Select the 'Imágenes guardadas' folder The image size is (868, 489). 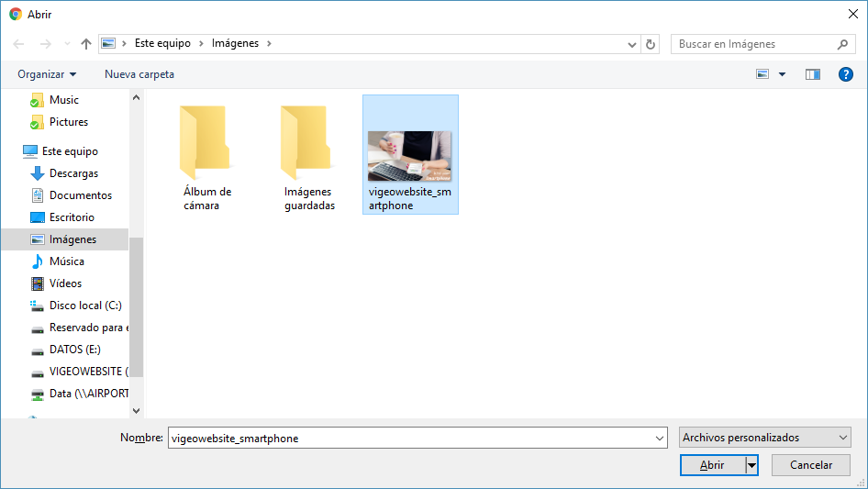309,156
